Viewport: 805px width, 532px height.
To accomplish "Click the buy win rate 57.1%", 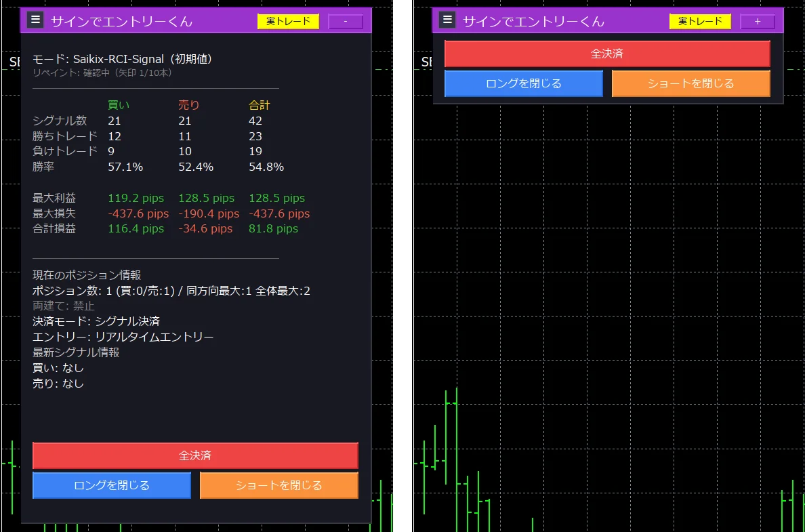I will tap(125, 167).
